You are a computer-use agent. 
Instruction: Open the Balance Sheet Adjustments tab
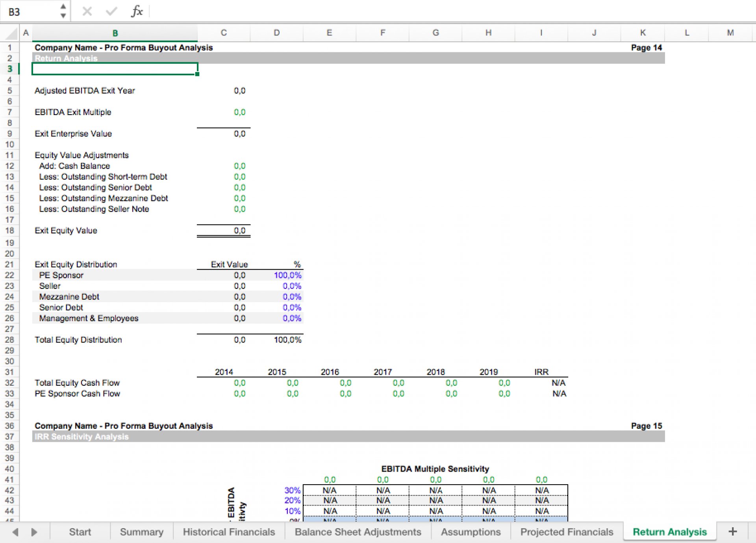pyautogui.click(x=358, y=532)
